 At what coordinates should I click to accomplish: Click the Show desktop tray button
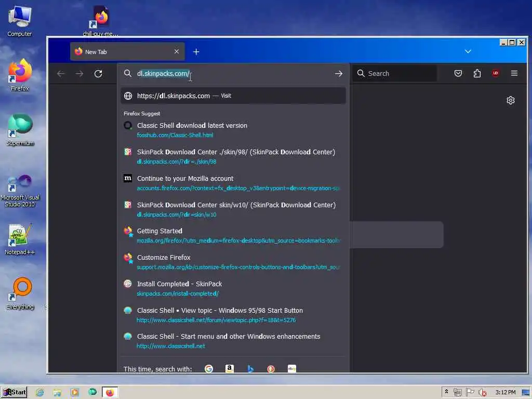[x=526, y=393]
